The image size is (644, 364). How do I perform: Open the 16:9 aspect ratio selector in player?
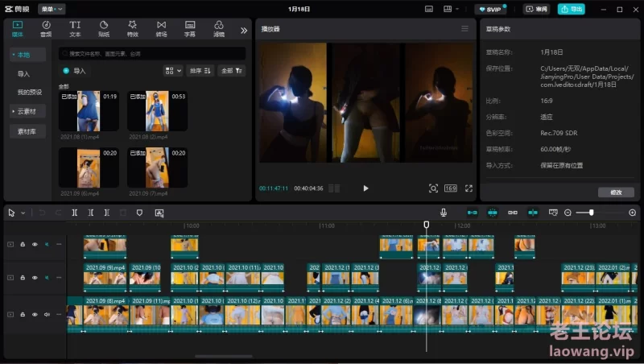(451, 188)
